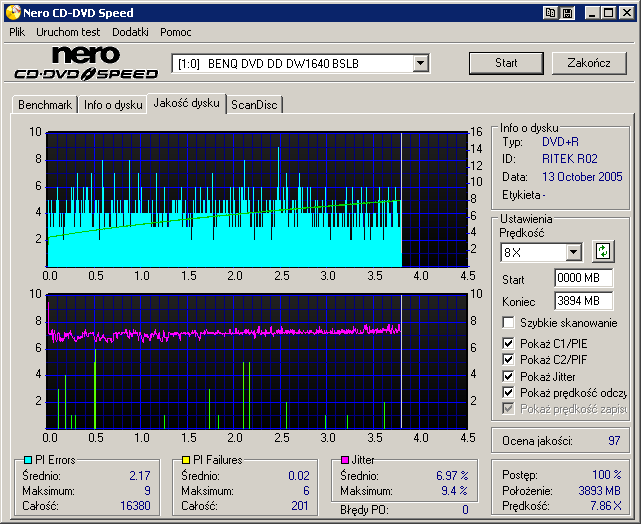641x524 pixels.
Task: Click the Start button
Action: tap(506, 63)
